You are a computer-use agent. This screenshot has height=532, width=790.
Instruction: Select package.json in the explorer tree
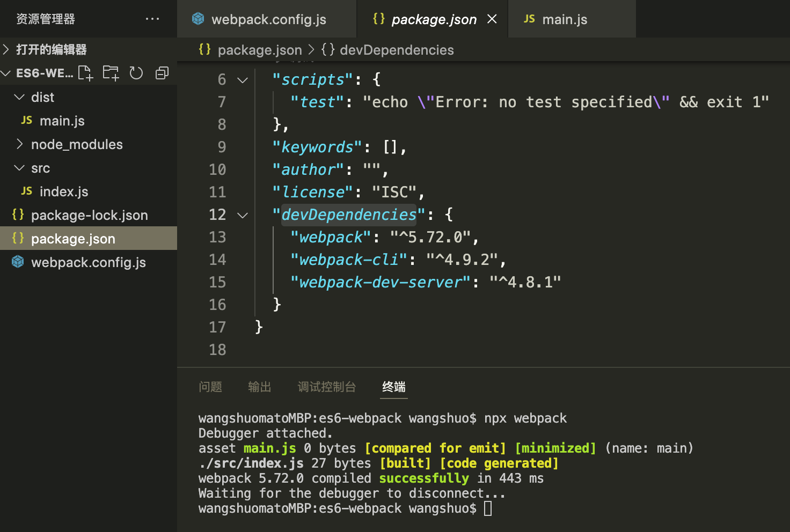coord(89,238)
